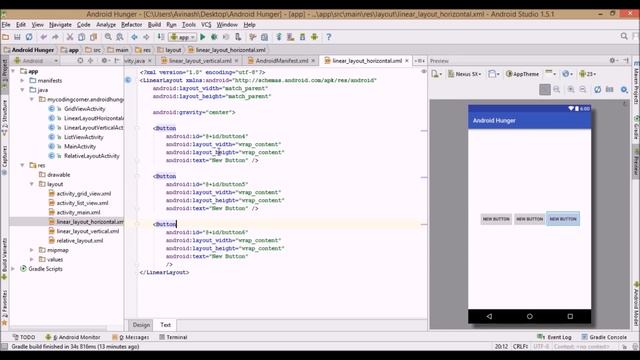The height and width of the screenshot is (360, 640).
Task: Click the Attach debugger icon
Action: pos(238,37)
